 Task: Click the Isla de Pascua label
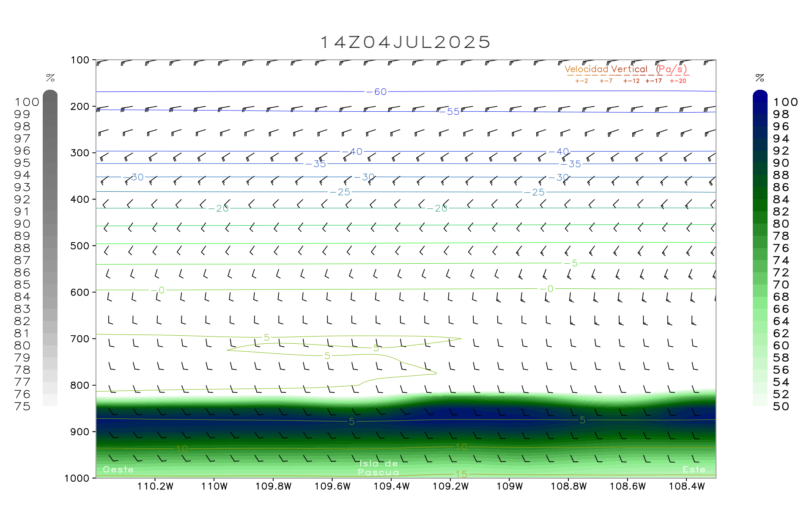point(379,468)
